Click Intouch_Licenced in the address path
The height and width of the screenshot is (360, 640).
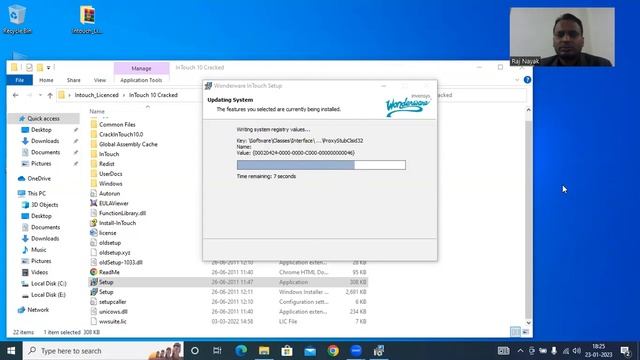tap(96, 95)
